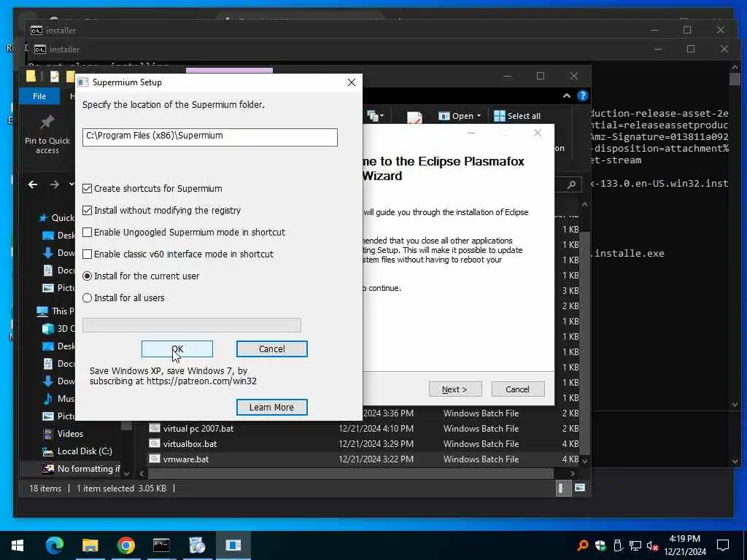This screenshot has height=560, width=747.
Task: Click Next in the Eclipse Plasmafox wizard
Action: 455,389
